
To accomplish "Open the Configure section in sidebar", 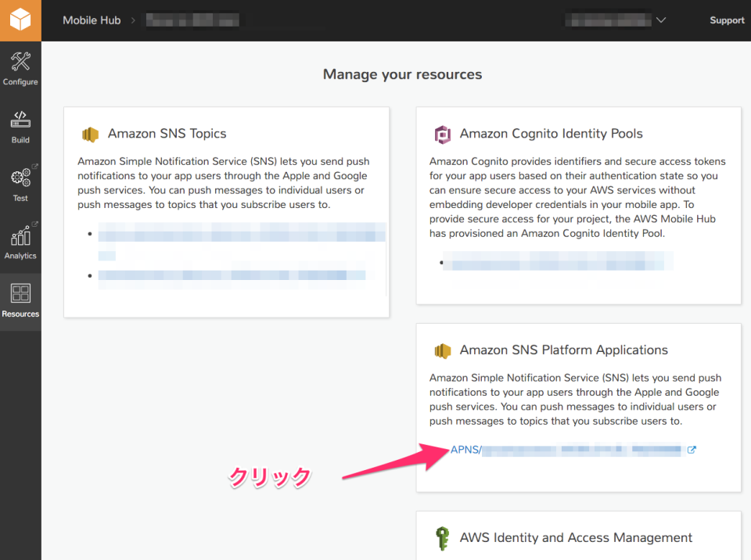I will [x=20, y=69].
